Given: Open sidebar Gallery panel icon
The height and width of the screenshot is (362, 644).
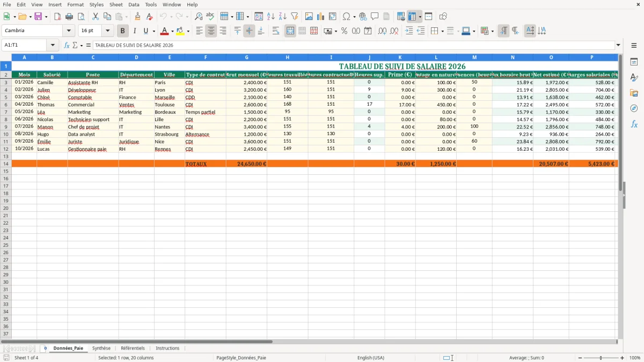Looking at the screenshot, I should click(x=634, y=93).
